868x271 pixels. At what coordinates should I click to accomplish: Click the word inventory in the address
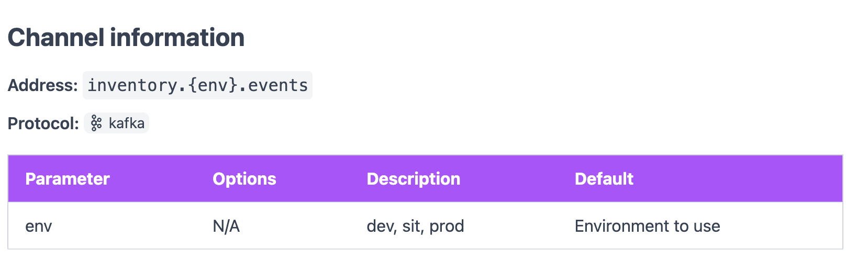(x=132, y=85)
